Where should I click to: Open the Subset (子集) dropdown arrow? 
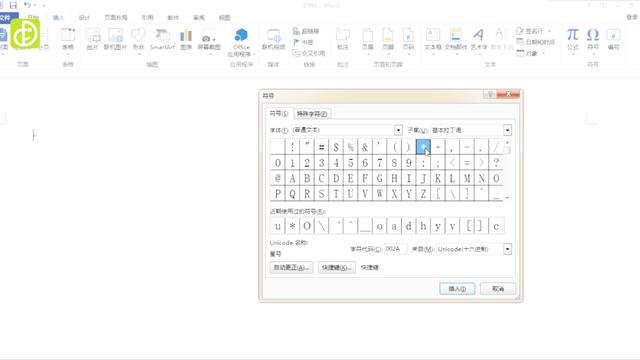507,130
